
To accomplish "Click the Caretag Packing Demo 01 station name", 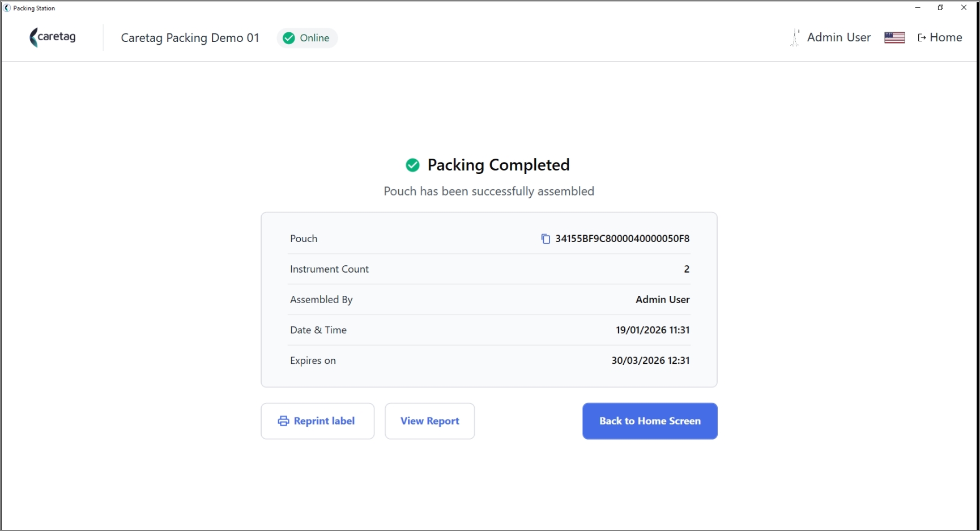I will (x=190, y=38).
